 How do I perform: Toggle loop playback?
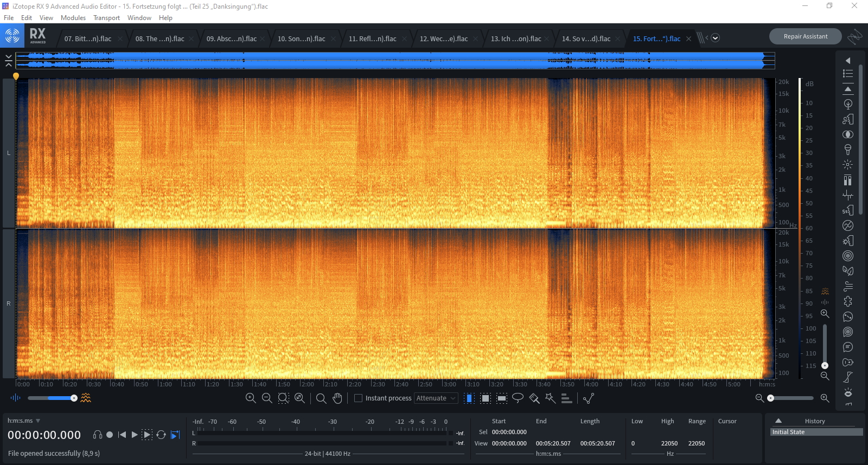click(x=161, y=435)
